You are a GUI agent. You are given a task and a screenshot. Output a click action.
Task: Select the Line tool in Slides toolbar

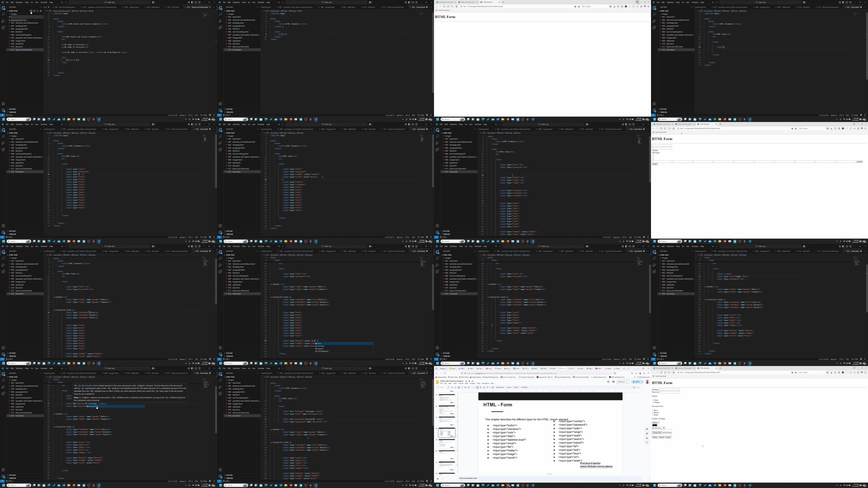pos(488,387)
